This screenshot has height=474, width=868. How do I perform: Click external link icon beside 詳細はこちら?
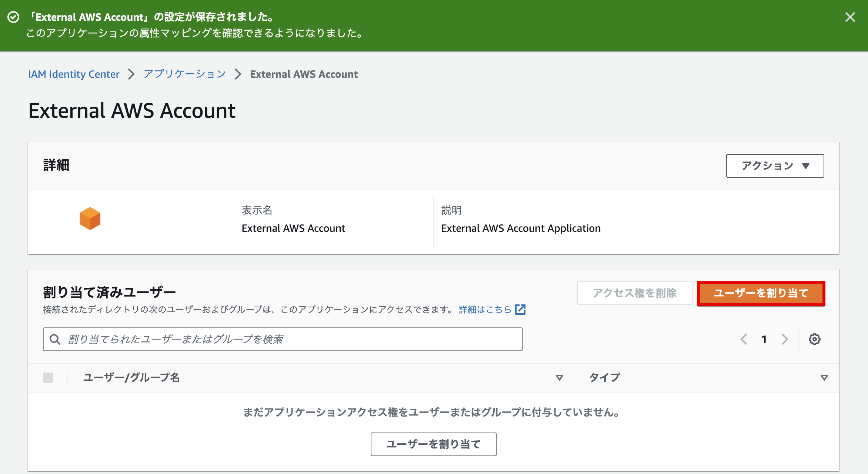coord(520,310)
